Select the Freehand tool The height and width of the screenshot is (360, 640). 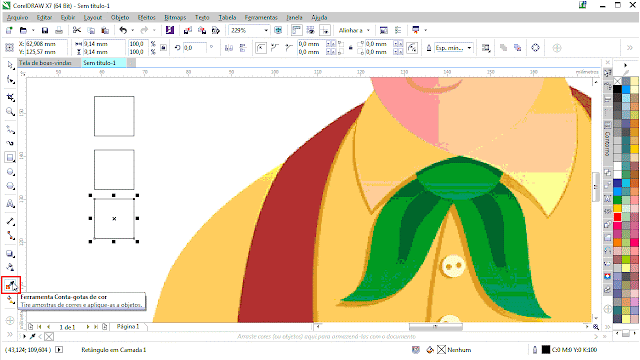pos(10,130)
